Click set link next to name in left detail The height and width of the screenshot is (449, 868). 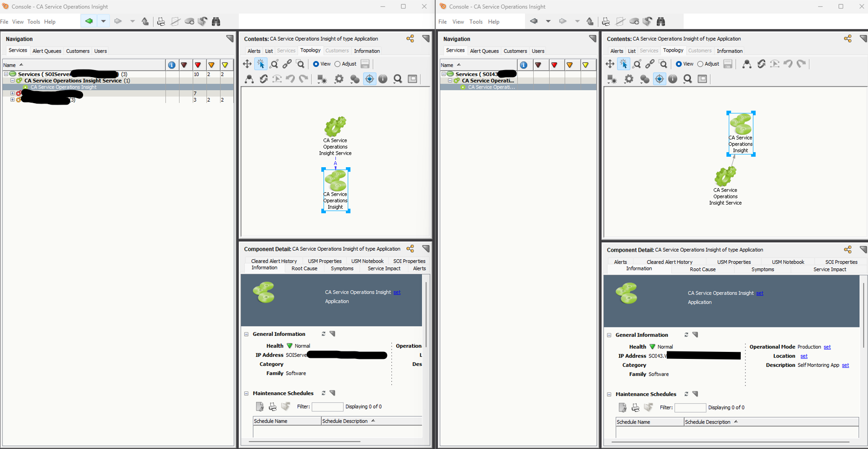(397, 292)
